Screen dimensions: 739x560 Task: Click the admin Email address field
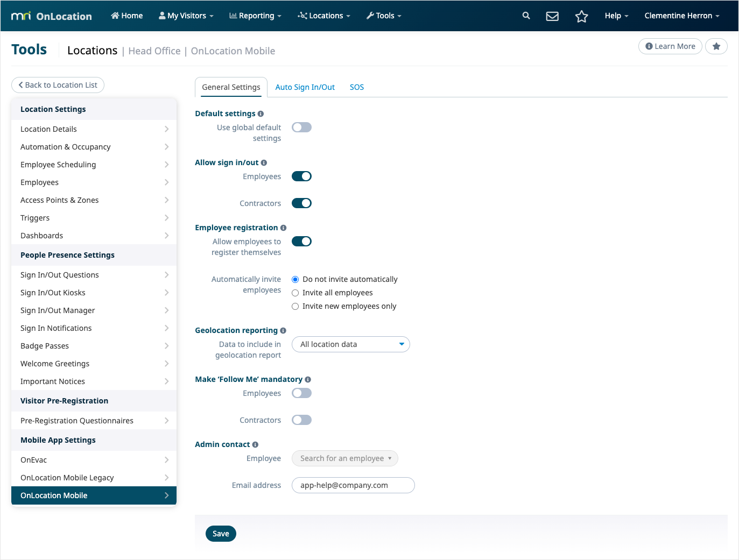tap(353, 485)
